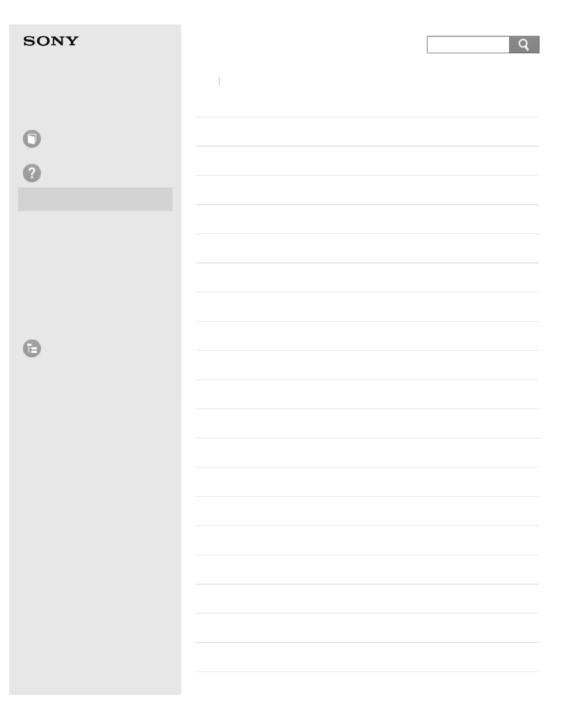Open the last topic row at list bottom
563x728 pixels.
pyautogui.click(x=367, y=657)
